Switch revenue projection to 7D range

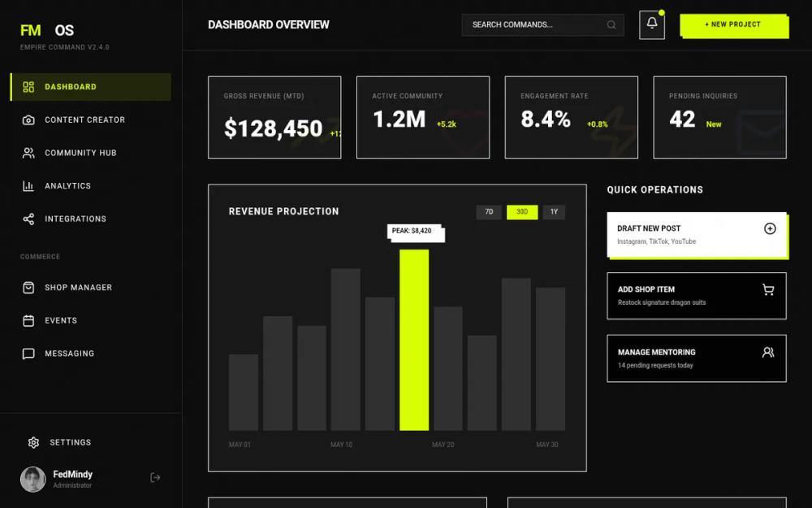(x=488, y=211)
